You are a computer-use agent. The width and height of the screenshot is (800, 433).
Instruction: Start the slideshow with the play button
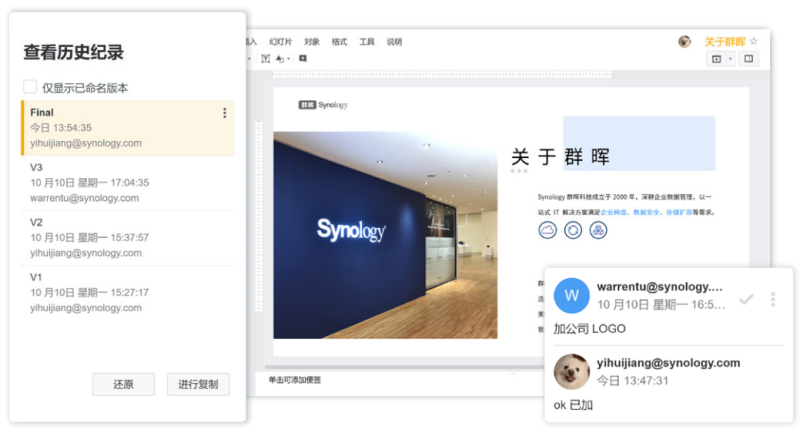coord(716,59)
